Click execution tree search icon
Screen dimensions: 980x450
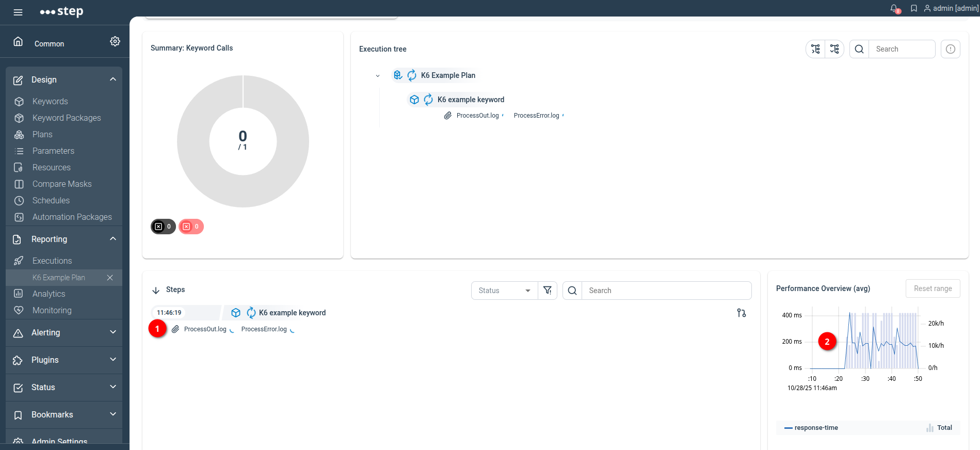(x=859, y=49)
